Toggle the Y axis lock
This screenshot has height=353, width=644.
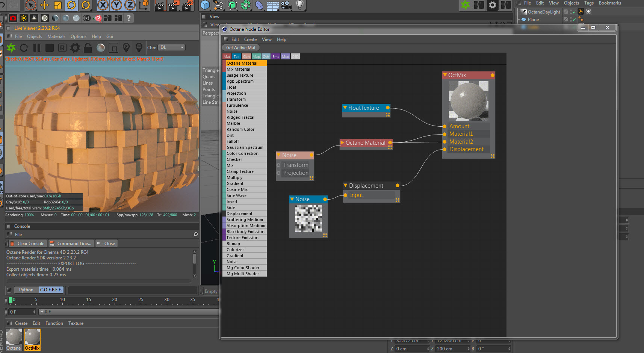coord(116,5)
